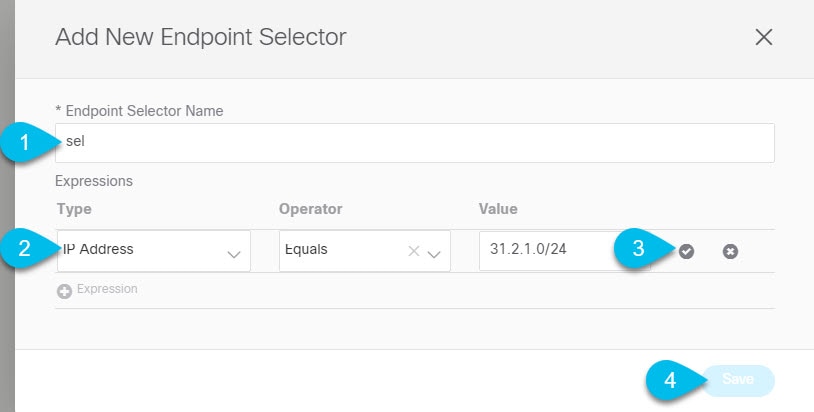Click the Add New Endpoint Selector title
This screenshot has width=814, height=412.
click(200, 37)
